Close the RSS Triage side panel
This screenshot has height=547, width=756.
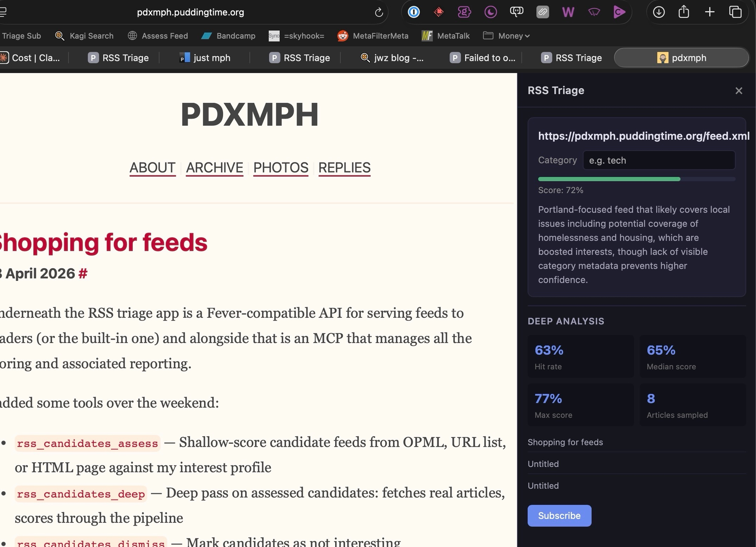pyautogui.click(x=738, y=91)
